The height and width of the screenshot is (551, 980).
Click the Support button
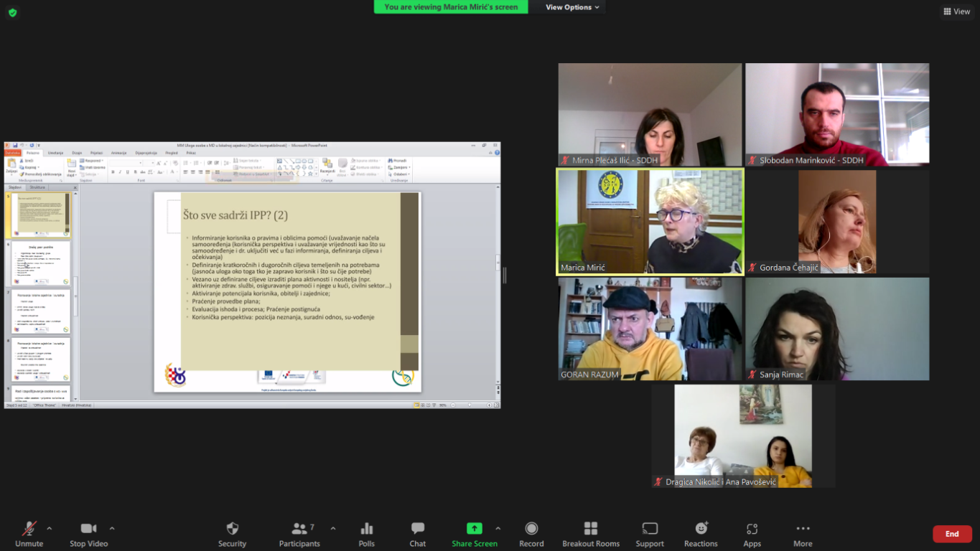point(649,529)
